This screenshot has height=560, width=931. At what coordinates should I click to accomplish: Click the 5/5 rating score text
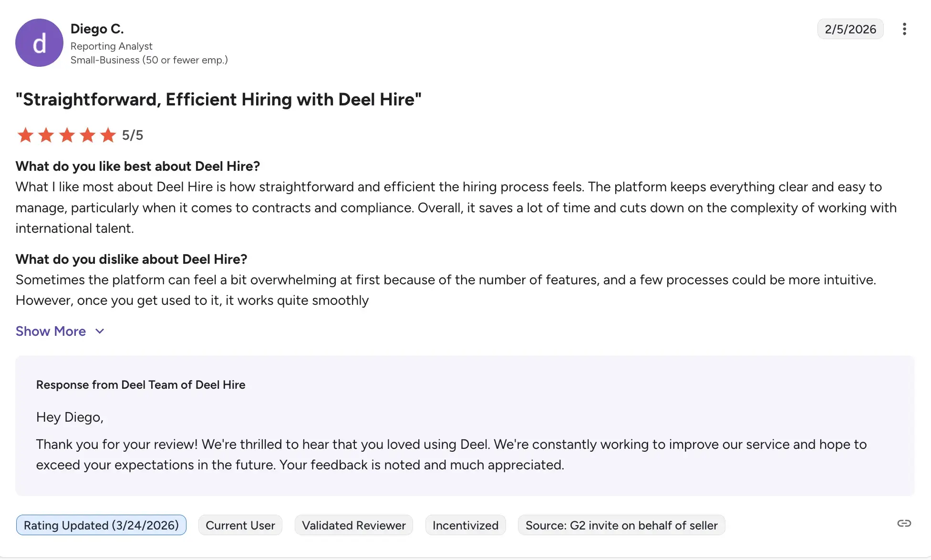tap(132, 135)
